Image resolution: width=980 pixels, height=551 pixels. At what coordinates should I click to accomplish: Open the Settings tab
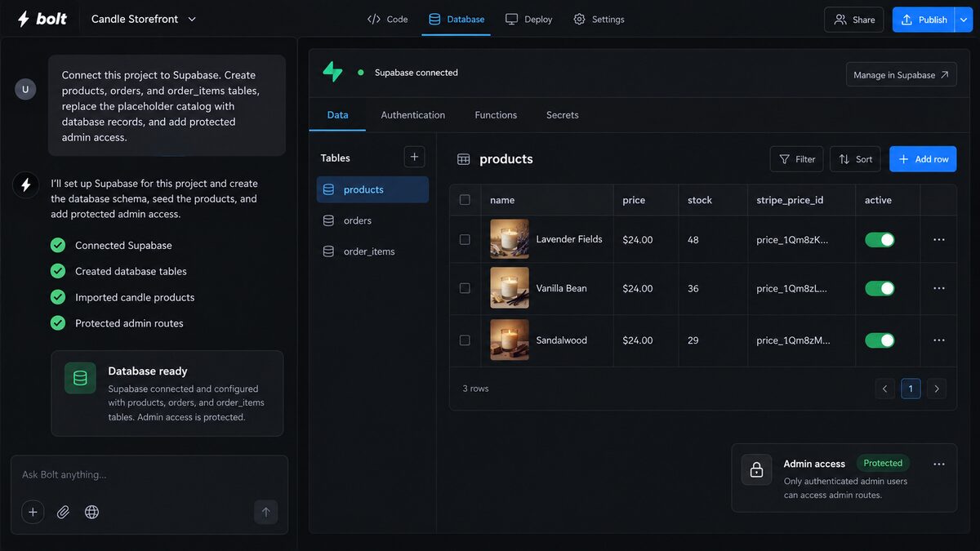pos(599,19)
